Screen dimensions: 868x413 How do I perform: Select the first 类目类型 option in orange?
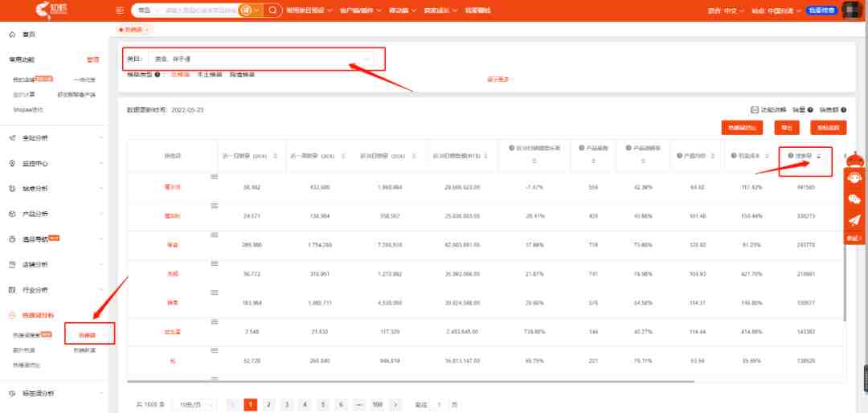click(180, 74)
